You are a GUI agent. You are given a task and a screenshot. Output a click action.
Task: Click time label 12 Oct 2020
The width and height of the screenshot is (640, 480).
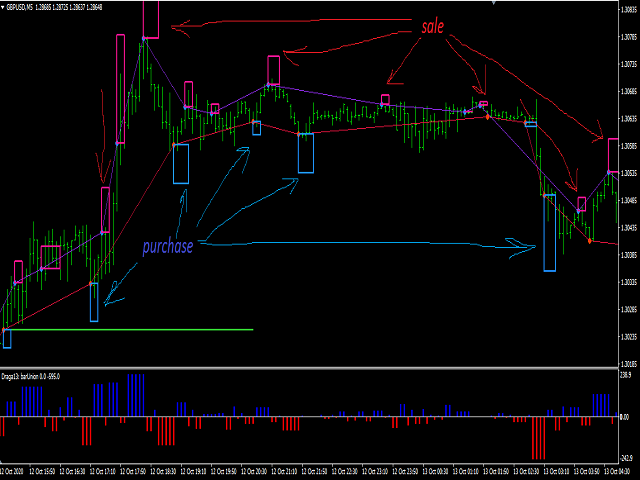click(x=12, y=471)
